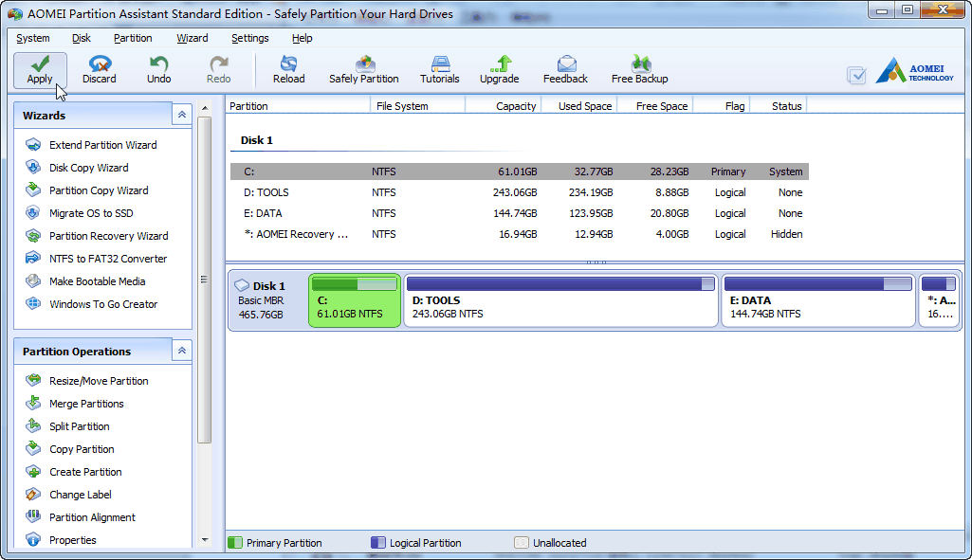Choose Split Partition operation

coord(67,426)
